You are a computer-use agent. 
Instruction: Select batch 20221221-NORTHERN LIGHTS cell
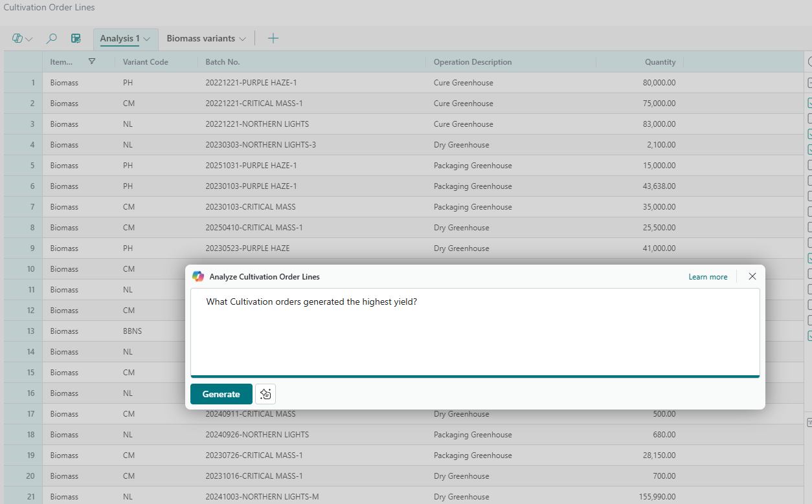pos(257,124)
